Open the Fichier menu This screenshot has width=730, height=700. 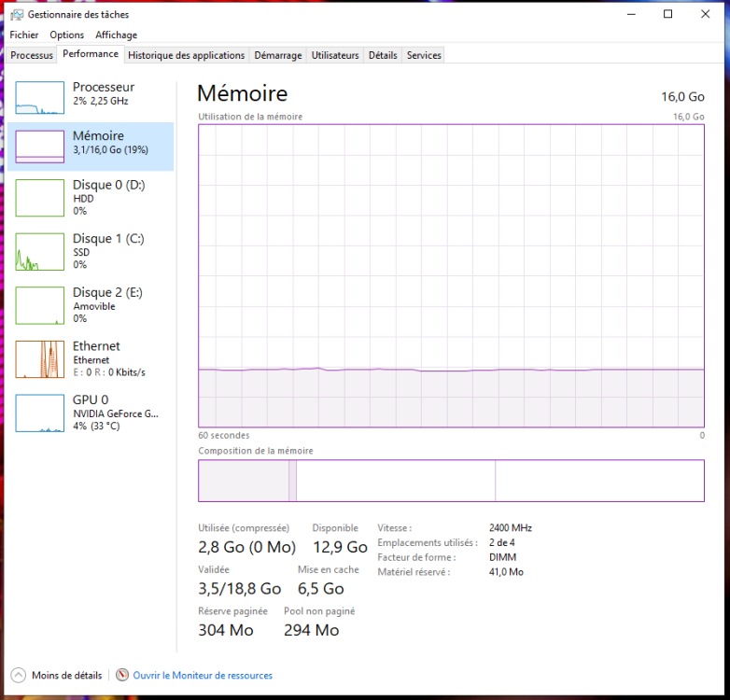click(24, 35)
